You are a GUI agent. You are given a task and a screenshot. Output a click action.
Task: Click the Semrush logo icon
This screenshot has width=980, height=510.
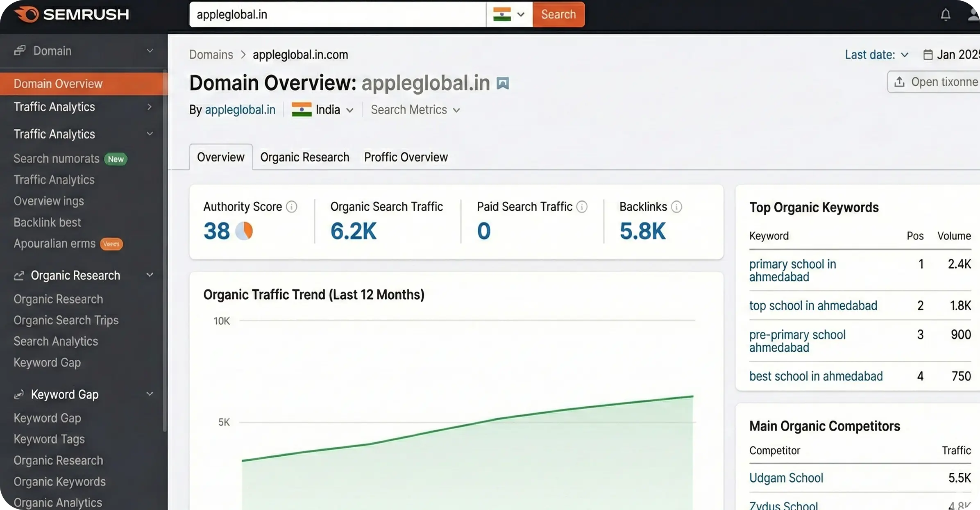26,14
